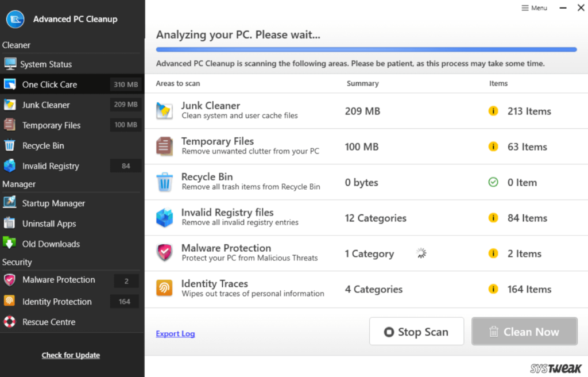Viewport: 588px width, 377px height.
Task: Click the warning icon beside 2 Items
Action: coord(493,253)
